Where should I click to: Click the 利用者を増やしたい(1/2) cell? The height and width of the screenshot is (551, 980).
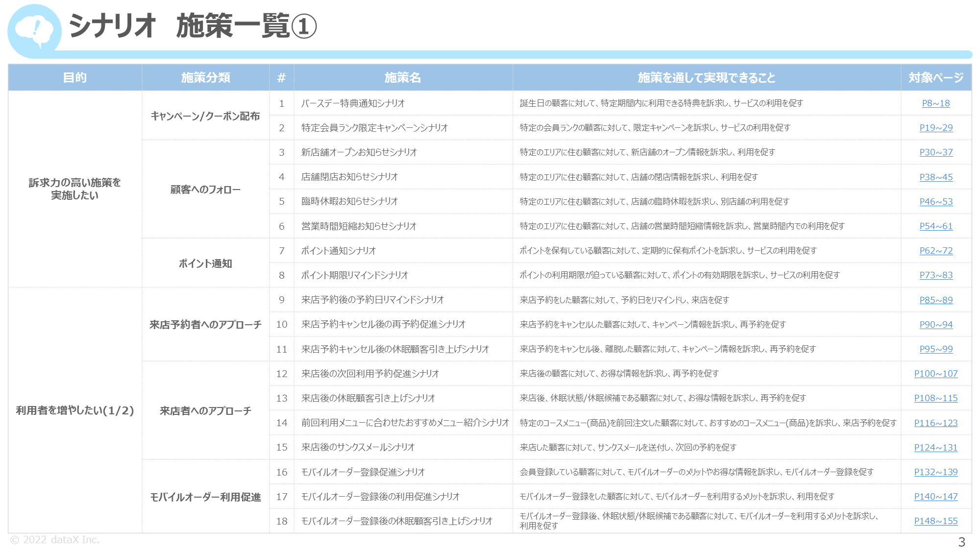tap(75, 410)
